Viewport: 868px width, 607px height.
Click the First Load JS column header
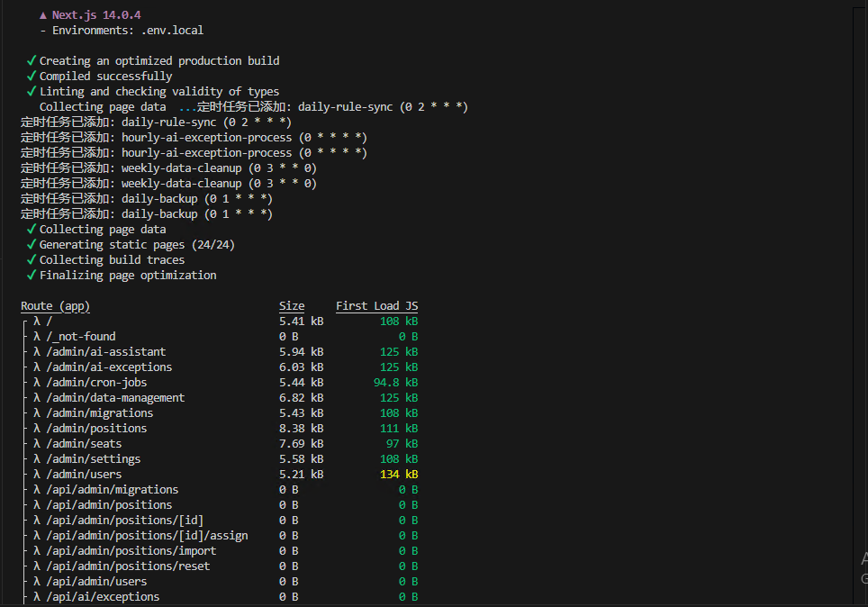(376, 306)
